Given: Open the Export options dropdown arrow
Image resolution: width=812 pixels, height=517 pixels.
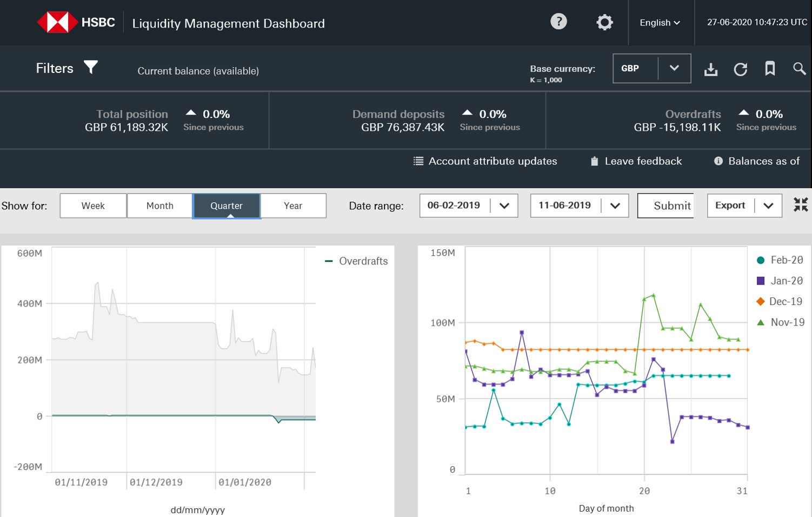Looking at the screenshot, I should click(769, 206).
